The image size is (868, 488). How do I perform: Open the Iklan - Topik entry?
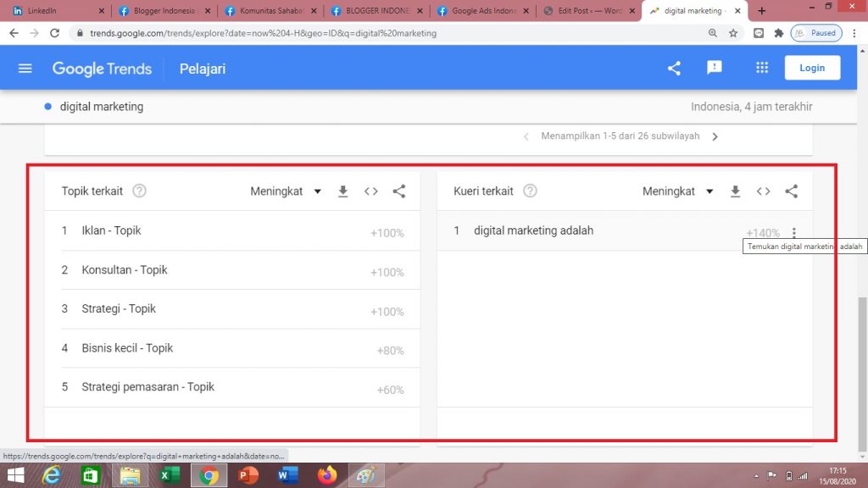(x=111, y=230)
